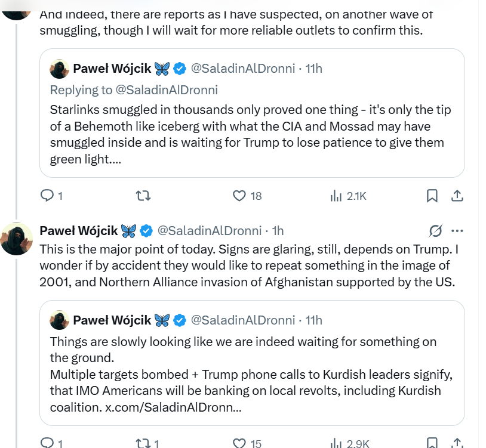
Task: Click the Grok icon on the 1h tweet
Action: (435, 231)
